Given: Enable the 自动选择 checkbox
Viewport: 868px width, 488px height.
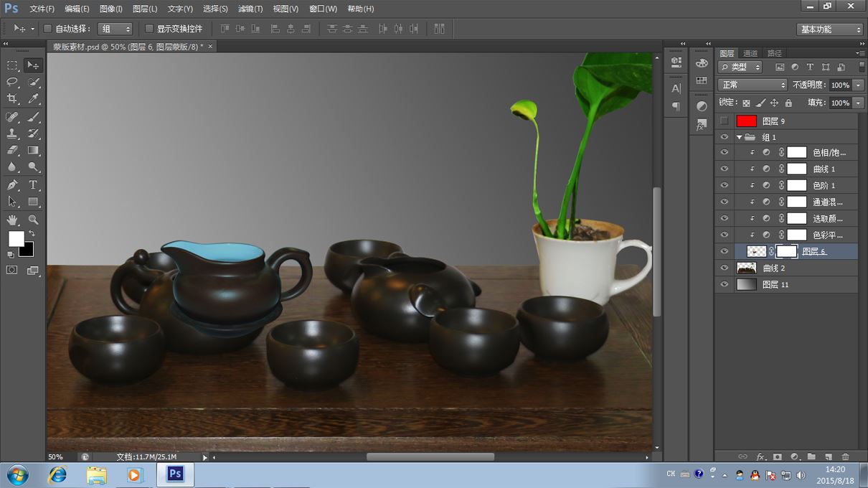Looking at the screenshot, I should (x=47, y=29).
